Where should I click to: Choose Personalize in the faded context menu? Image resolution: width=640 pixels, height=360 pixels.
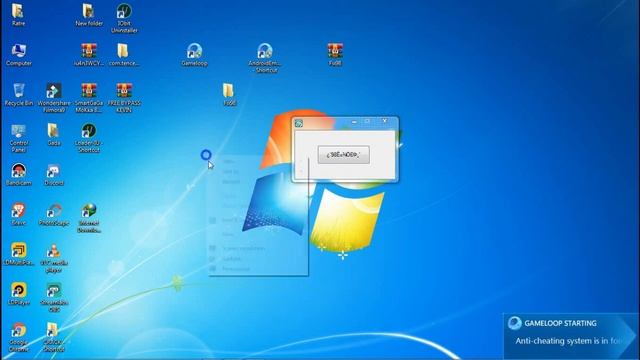(x=236, y=269)
